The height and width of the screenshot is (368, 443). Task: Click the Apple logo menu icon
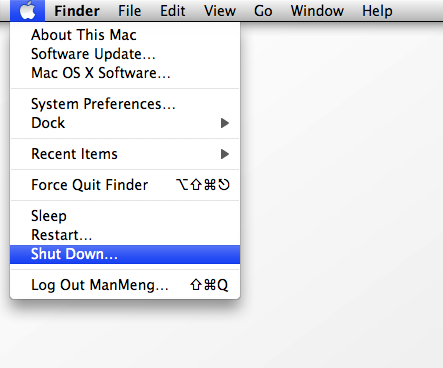point(27,11)
